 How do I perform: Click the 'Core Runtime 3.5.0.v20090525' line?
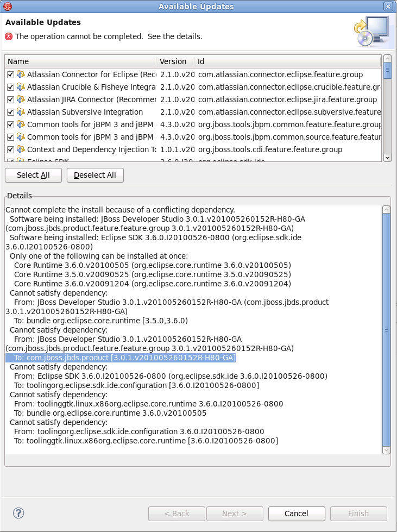coord(153,274)
